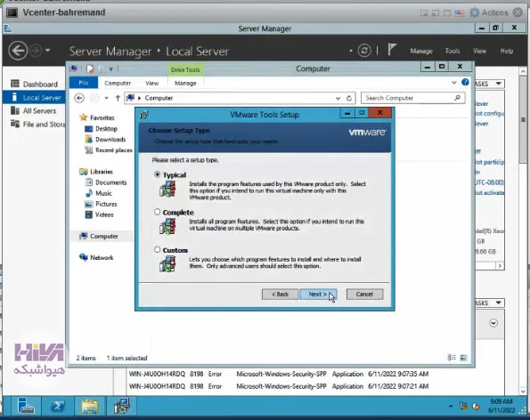The image size is (530, 420).
Task: Open Downloads in the navigation pane
Action: click(x=110, y=140)
